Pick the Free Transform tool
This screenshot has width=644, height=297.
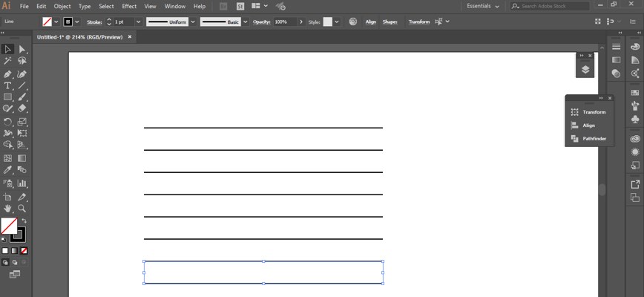coord(22,133)
